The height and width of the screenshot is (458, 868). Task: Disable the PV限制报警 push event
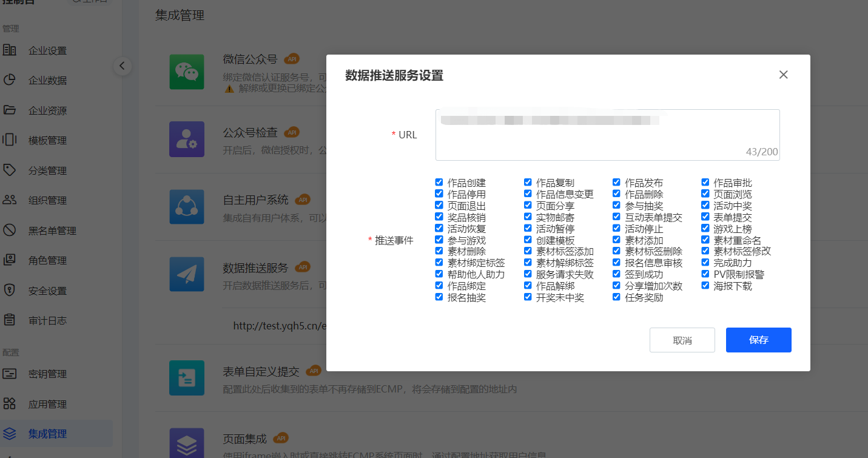pyautogui.click(x=705, y=274)
